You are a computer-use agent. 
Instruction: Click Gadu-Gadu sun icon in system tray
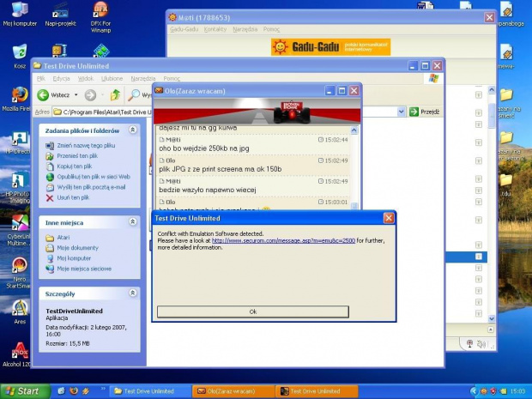483,391
